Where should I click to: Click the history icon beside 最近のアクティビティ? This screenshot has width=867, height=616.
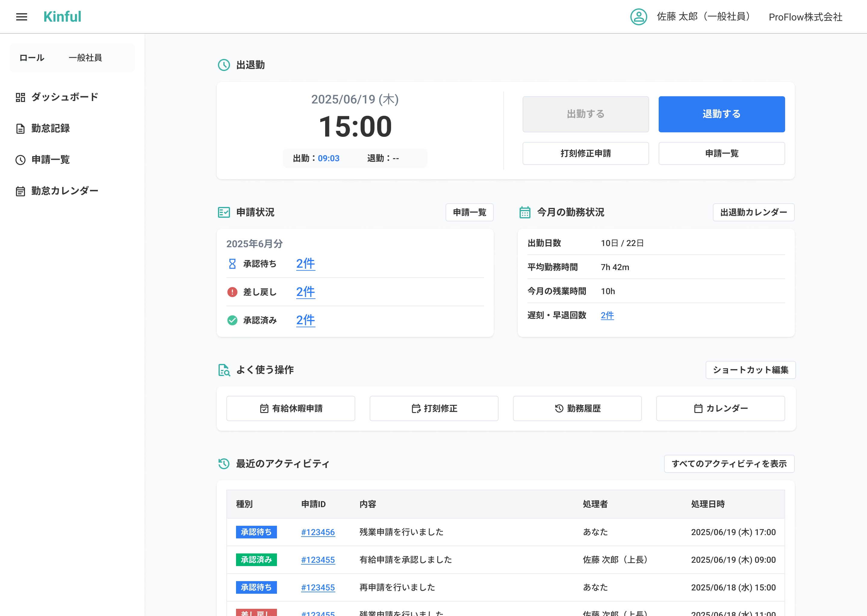click(x=224, y=464)
